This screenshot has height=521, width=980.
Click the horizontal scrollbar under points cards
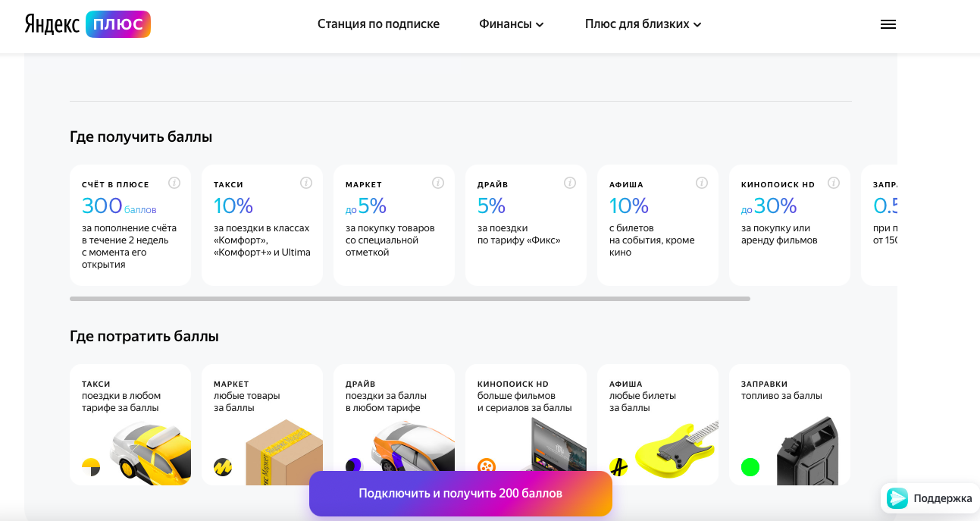[x=409, y=299]
